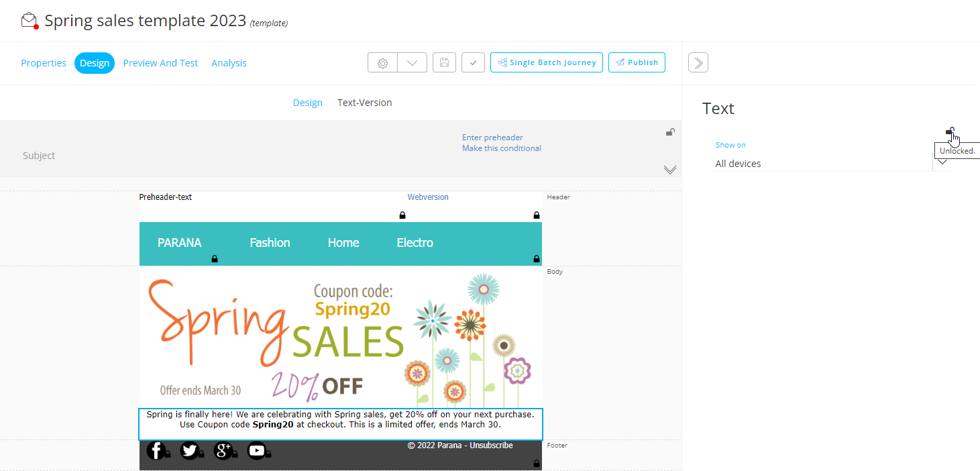
Task: Click the Publish button
Action: 637,62
